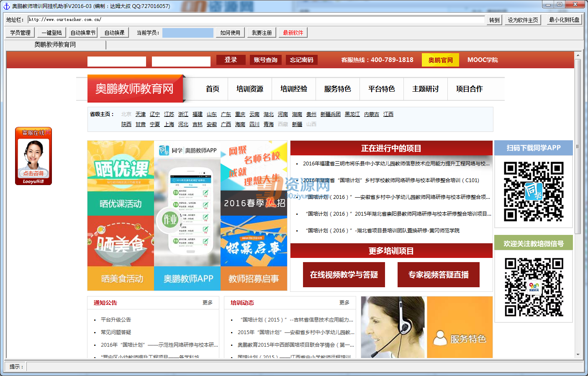
Task: Select province 内蒙古
Action: point(372,114)
